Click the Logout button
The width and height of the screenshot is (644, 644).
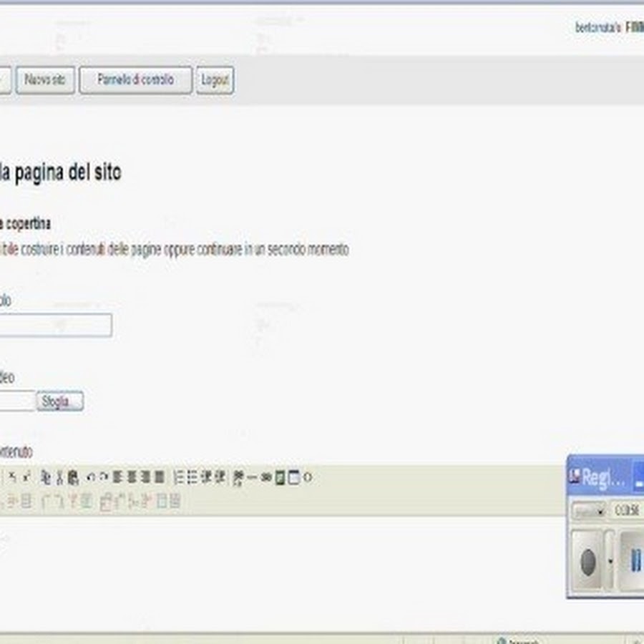pyautogui.click(x=215, y=80)
